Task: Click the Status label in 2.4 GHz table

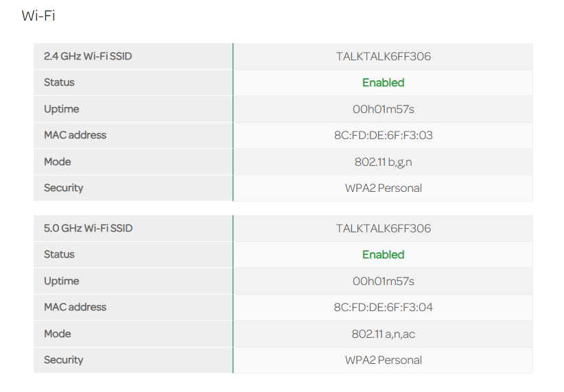Action: (x=59, y=82)
